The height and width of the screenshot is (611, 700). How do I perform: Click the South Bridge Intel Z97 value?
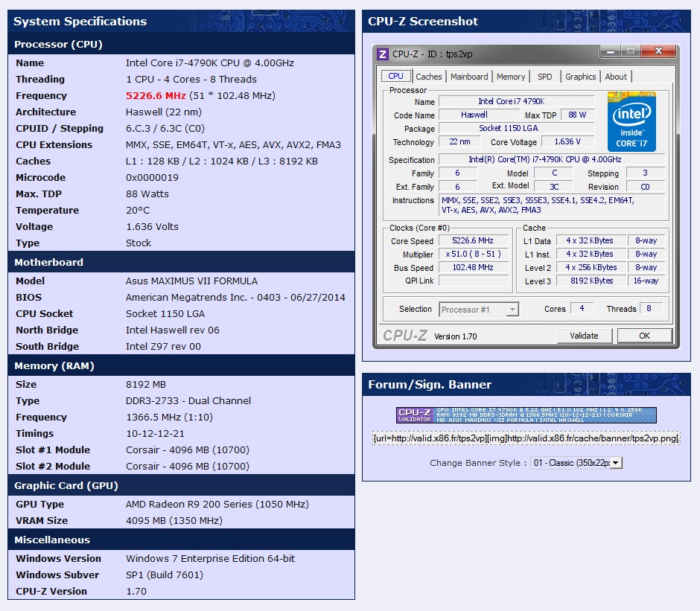point(163,346)
